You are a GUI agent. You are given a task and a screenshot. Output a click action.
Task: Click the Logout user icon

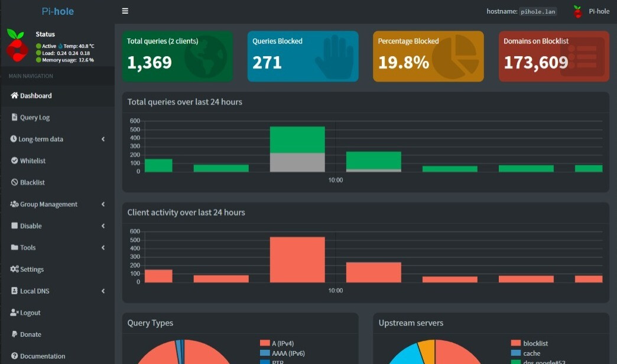[x=14, y=312]
